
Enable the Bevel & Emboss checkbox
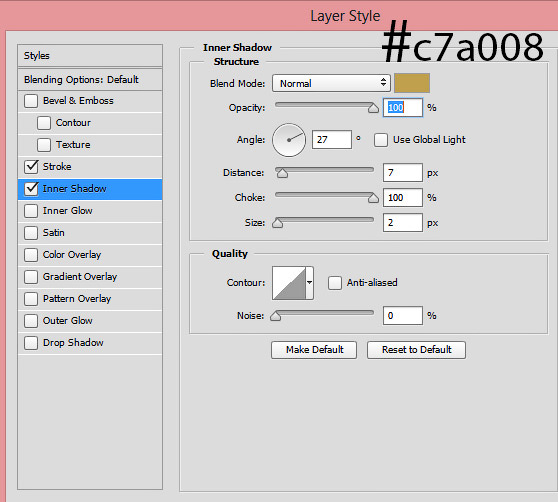[x=31, y=101]
